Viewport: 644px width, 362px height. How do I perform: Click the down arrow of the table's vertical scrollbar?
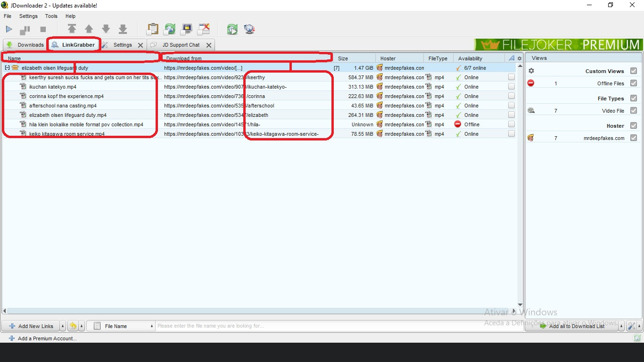coord(520,305)
